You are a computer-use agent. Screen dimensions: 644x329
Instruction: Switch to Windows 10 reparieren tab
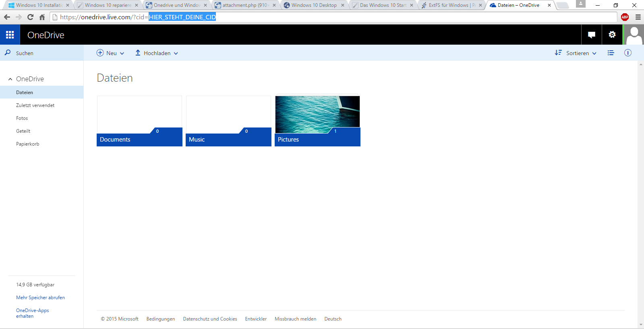[x=108, y=5]
